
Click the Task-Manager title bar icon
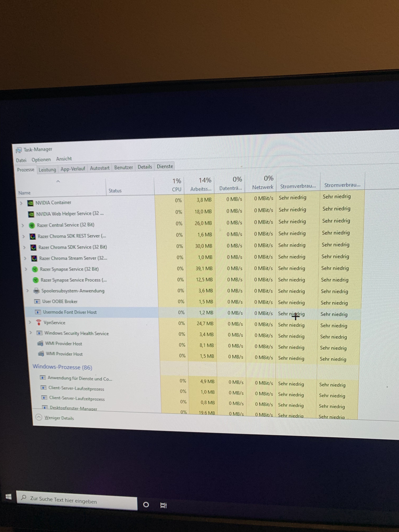point(19,150)
